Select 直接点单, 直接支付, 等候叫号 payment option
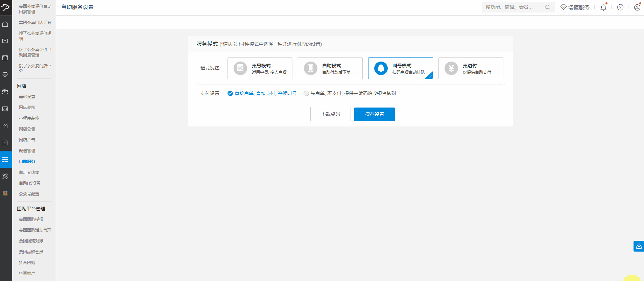The width and height of the screenshot is (644, 281). [x=230, y=93]
